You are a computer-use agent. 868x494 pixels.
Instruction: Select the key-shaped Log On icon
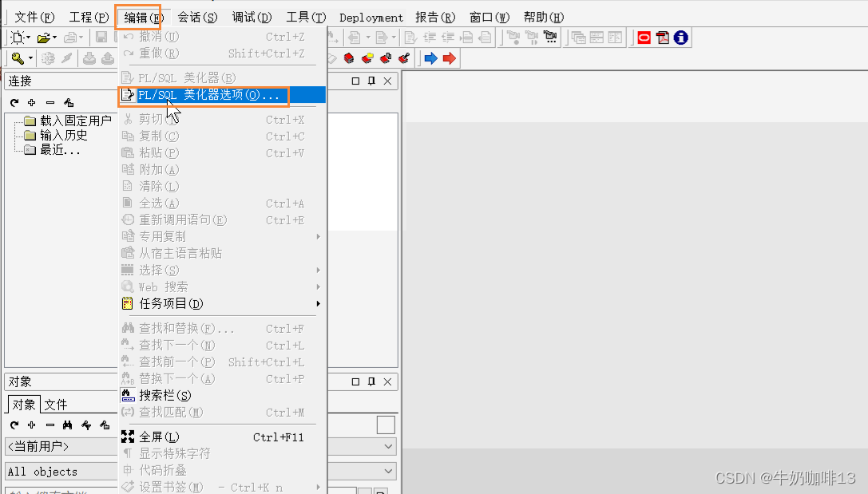[x=18, y=57]
